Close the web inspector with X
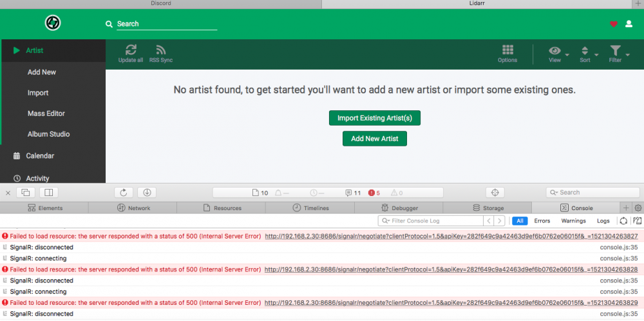Screen dimensions: 644x321 pos(8,192)
